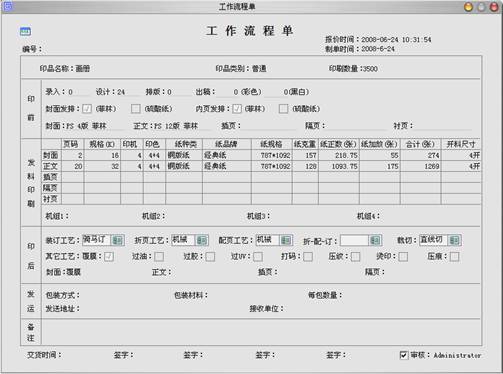The width and height of the screenshot is (503, 374).
Task: Enable the 过胶 checkbox
Action: [x=210, y=256]
